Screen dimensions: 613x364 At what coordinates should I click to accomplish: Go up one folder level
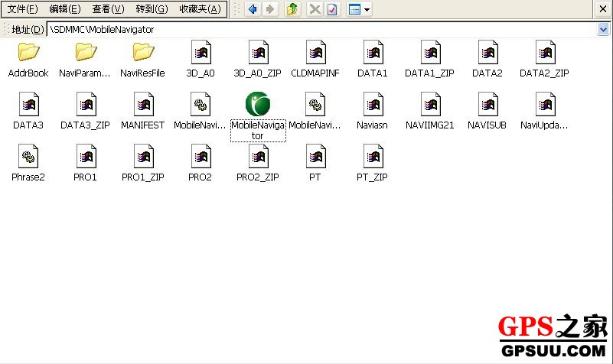point(292,9)
